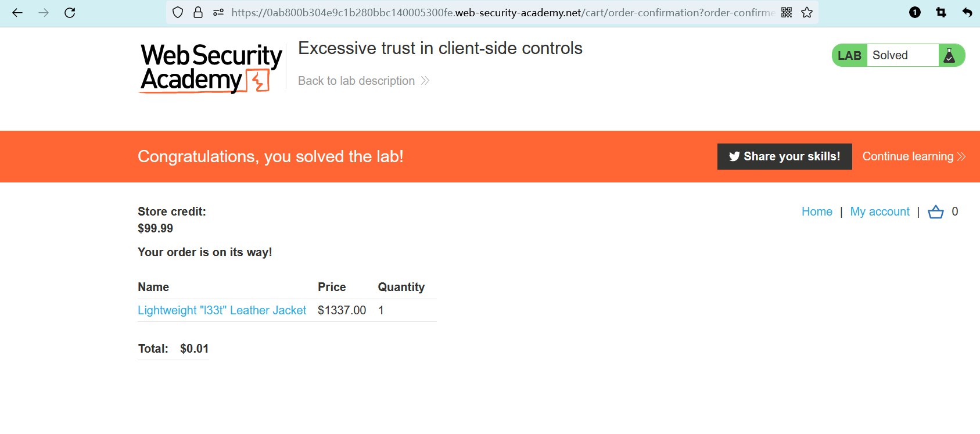Click the Web Security Academy logo
This screenshot has height=434, width=980.
click(x=211, y=68)
